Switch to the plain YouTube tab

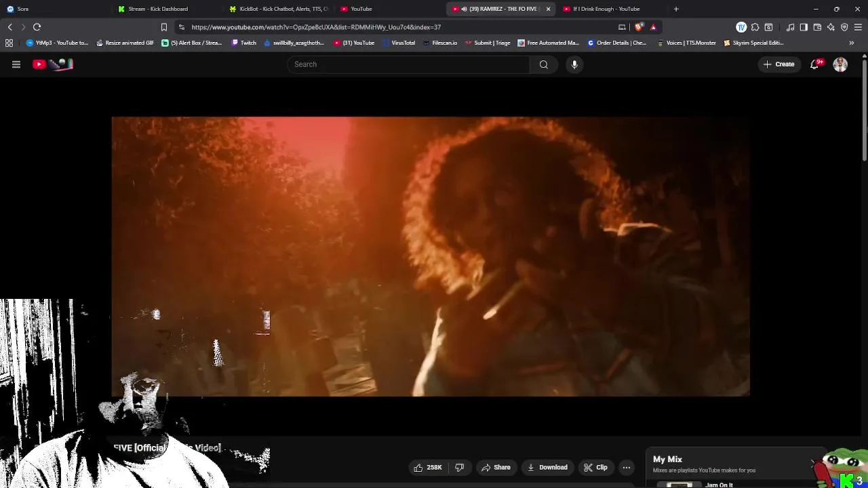(x=390, y=9)
